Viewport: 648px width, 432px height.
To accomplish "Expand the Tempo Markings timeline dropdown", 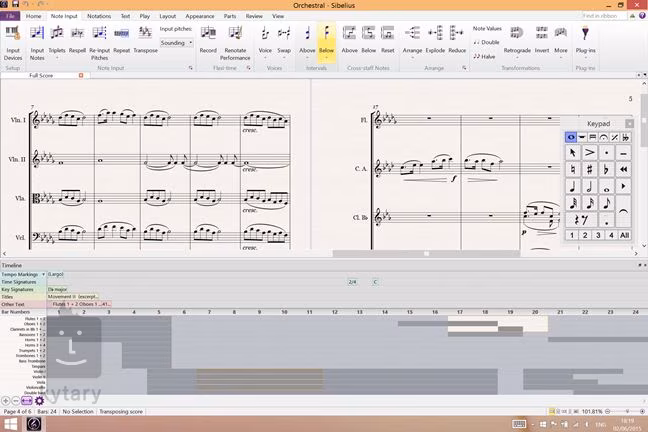I will (43, 273).
